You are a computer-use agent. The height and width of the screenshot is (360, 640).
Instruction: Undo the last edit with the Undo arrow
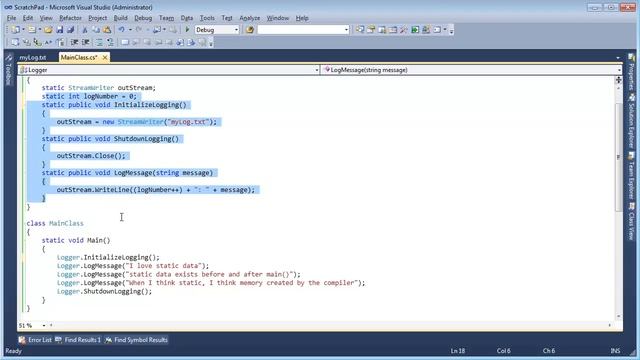click(122, 30)
